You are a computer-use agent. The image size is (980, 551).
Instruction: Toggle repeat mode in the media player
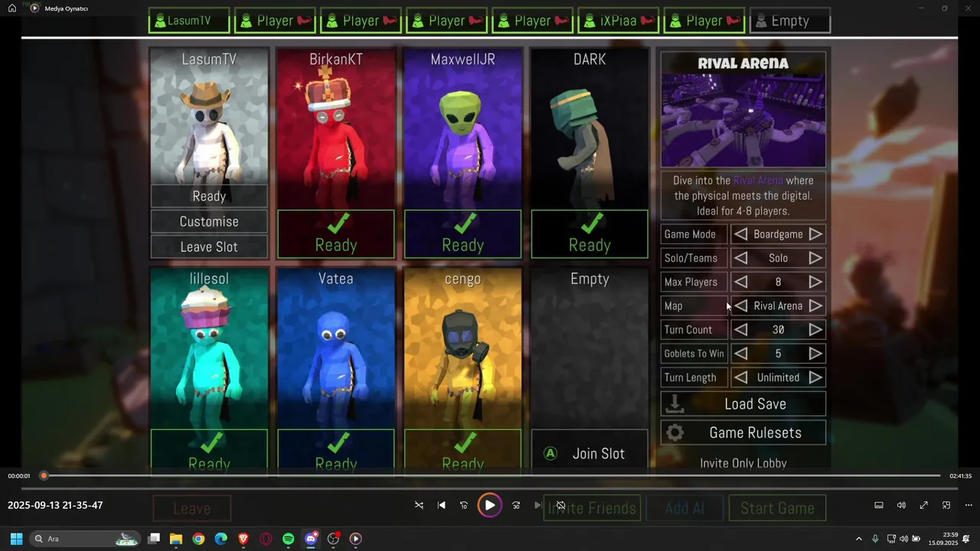[x=560, y=505]
